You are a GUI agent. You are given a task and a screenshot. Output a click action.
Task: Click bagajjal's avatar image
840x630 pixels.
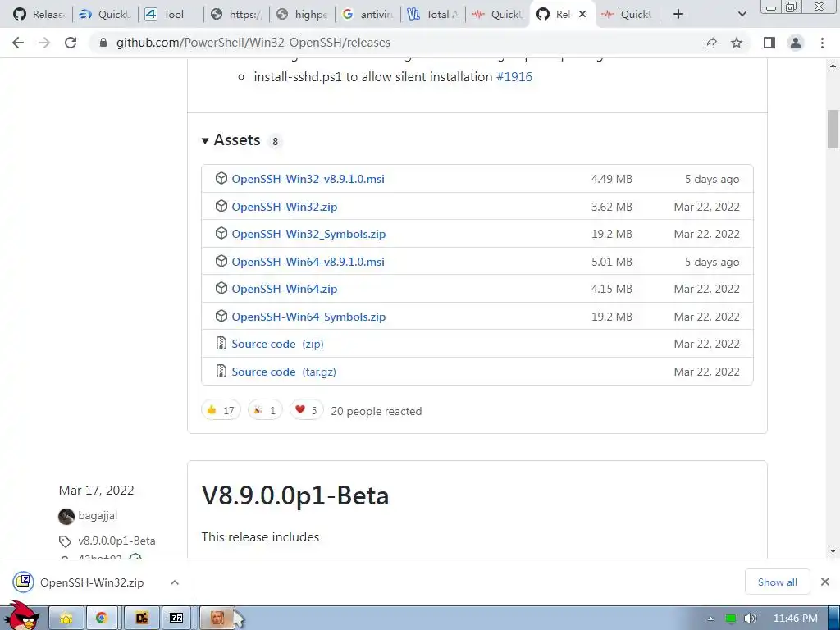point(66,517)
